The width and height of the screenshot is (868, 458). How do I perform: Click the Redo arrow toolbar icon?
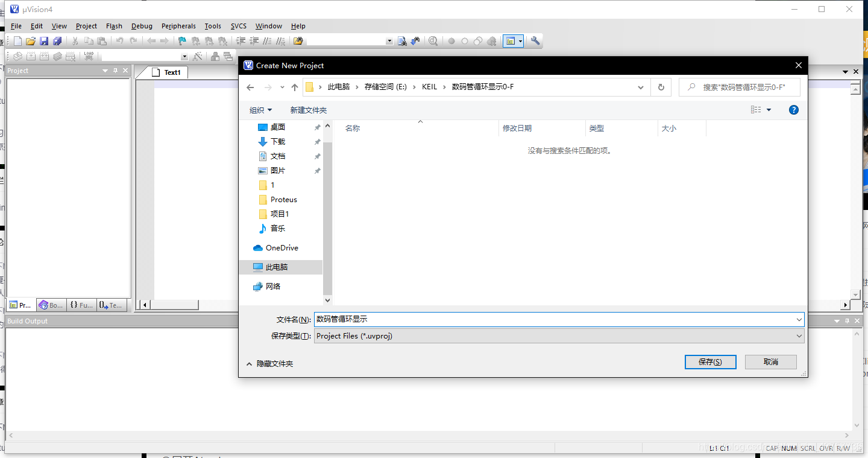pyautogui.click(x=133, y=41)
